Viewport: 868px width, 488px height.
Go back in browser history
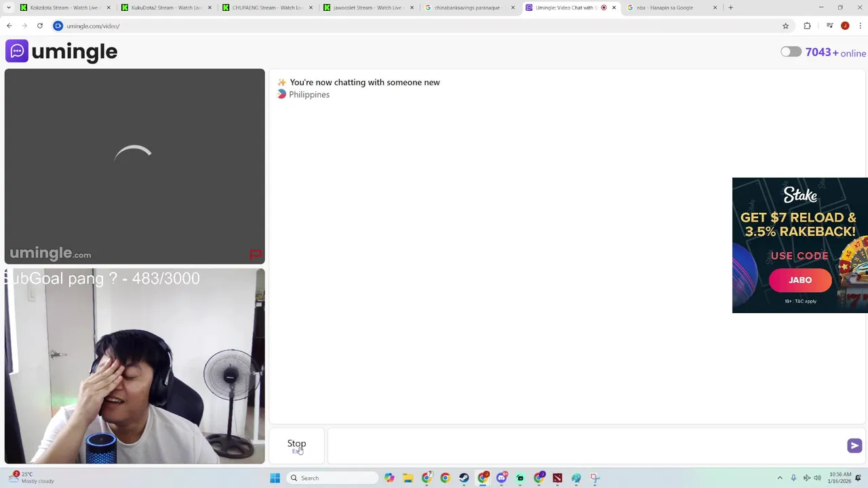pos(9,26)
